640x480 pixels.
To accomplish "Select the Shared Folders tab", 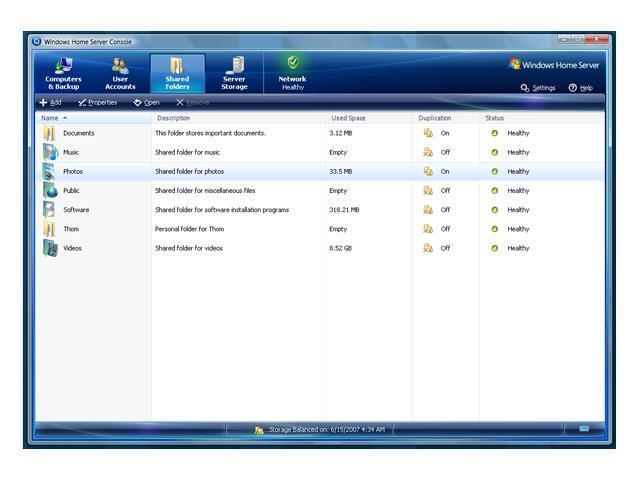I will tap(178, 73).
